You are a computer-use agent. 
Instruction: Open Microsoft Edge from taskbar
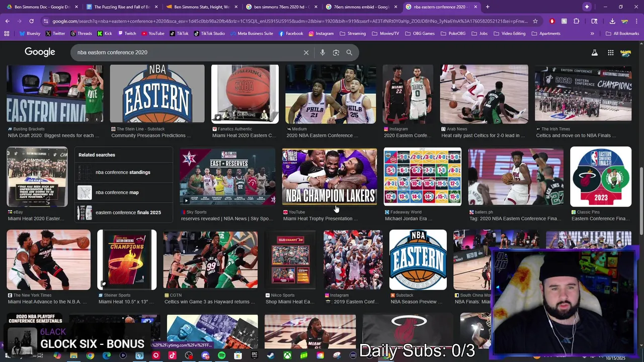tap(107, 355)
